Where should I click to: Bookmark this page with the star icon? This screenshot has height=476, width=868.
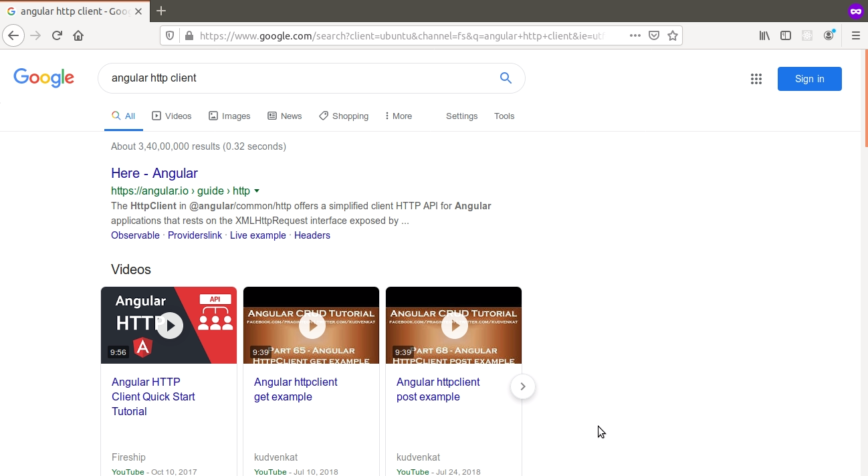pos(673,35)
